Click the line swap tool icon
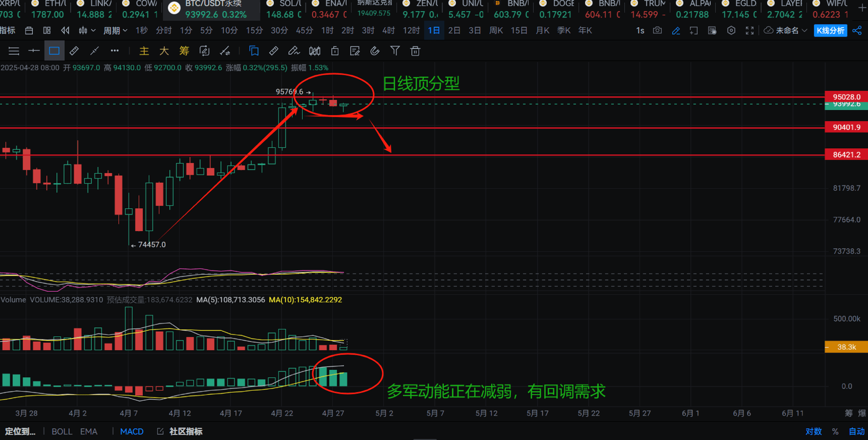Image resolution: width=868 pixels, height=440 pixels. coord(225,51)
